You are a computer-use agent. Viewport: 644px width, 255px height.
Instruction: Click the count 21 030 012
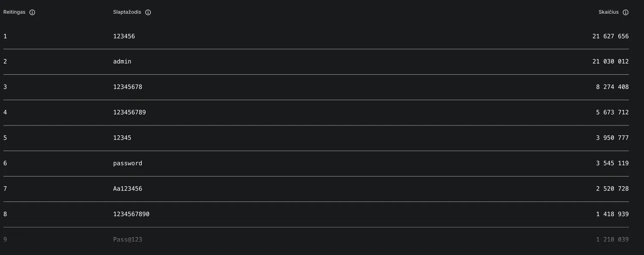click(611, 62)
